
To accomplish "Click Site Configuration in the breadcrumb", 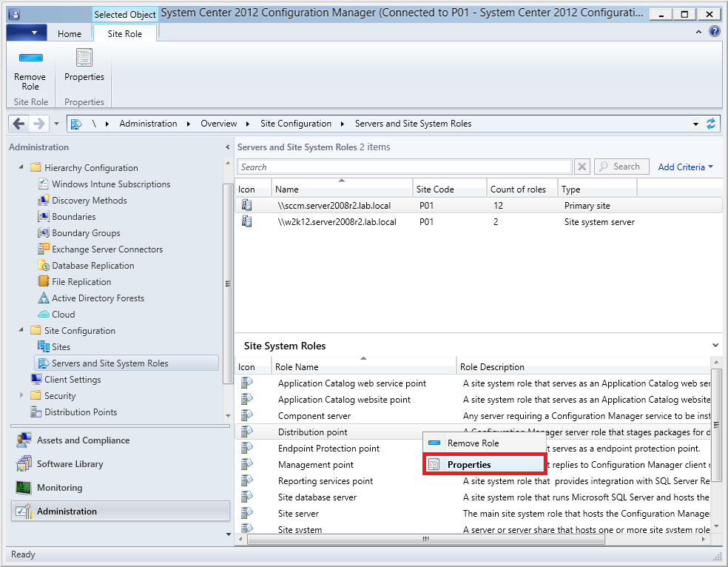I will click(x=296, y=124).
